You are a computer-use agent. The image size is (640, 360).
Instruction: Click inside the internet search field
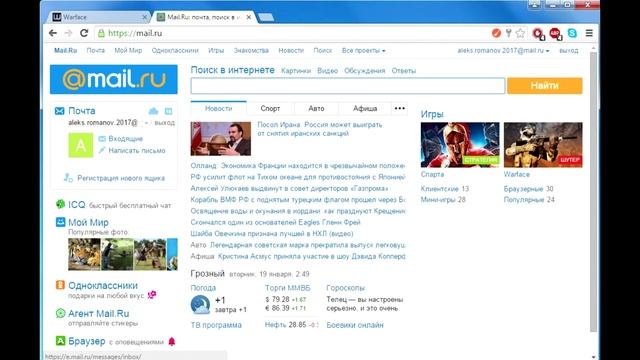(348, 86)
